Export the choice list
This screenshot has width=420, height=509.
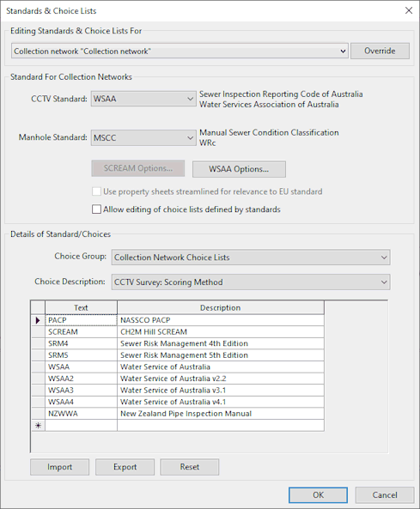pyautogui.click(x=125, y=467)
